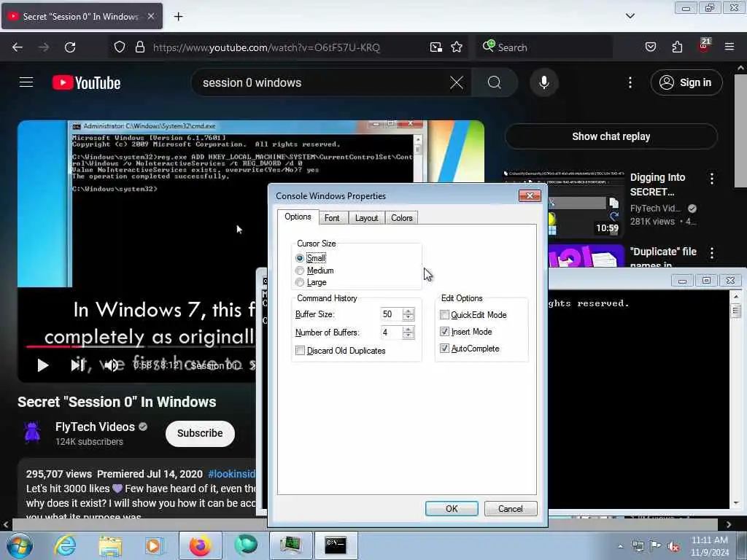
Task: Open YouTube settings three-dot menu
Action: coord(630,83)
